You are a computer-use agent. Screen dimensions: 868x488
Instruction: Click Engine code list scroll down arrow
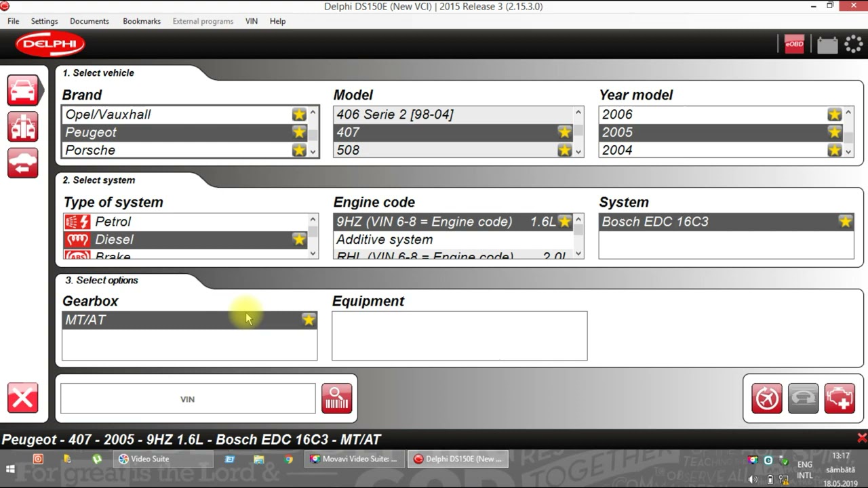pos(578,253)
